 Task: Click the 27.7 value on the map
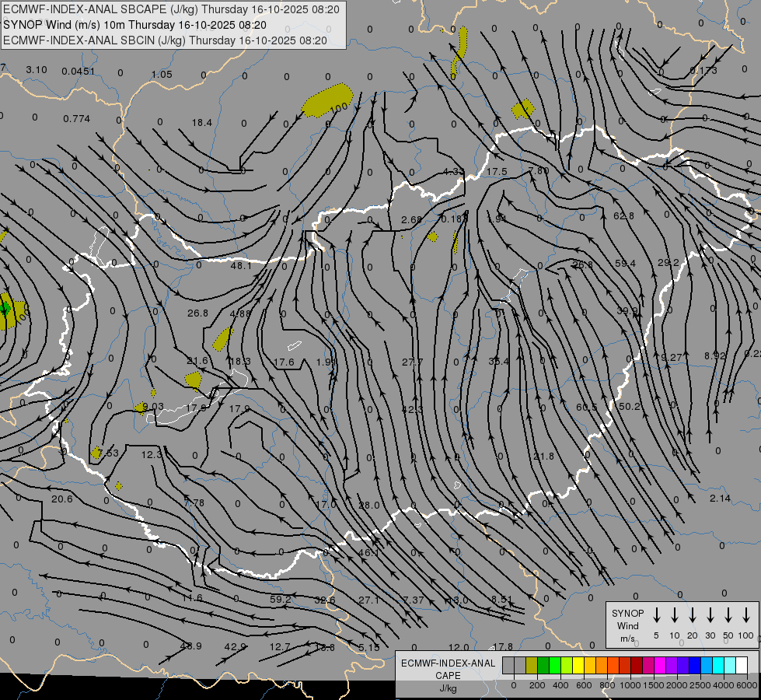(x=413, y=362)
